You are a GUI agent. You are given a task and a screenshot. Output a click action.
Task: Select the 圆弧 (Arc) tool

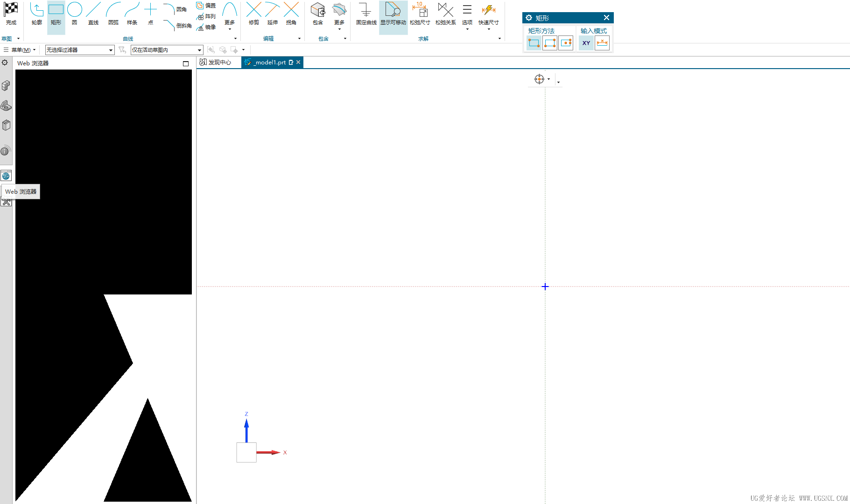point(113,14)
